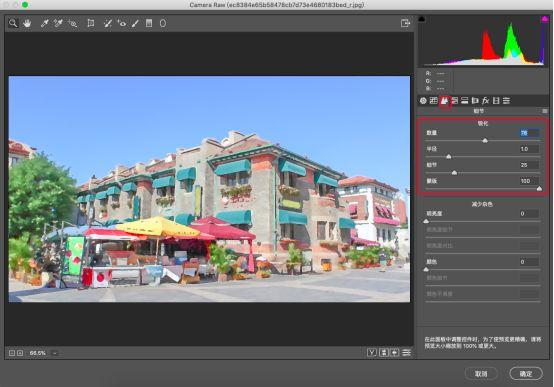Click the sharpening radius slider handle

449,157
